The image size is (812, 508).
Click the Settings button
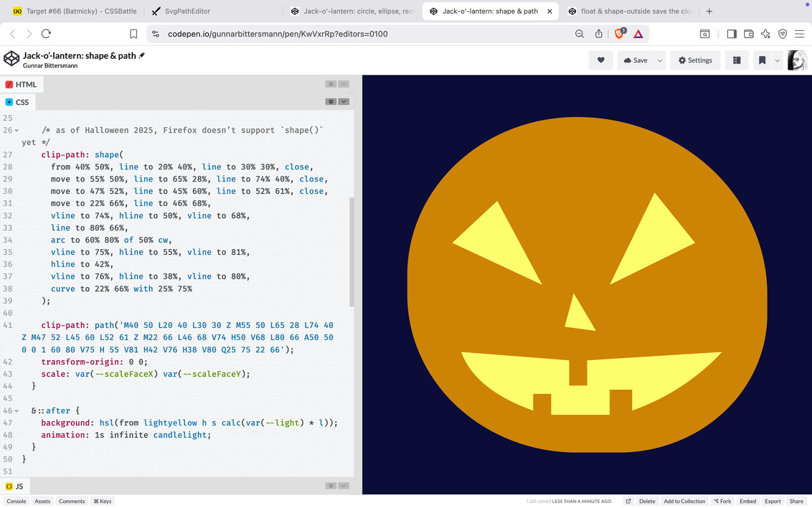695,60
